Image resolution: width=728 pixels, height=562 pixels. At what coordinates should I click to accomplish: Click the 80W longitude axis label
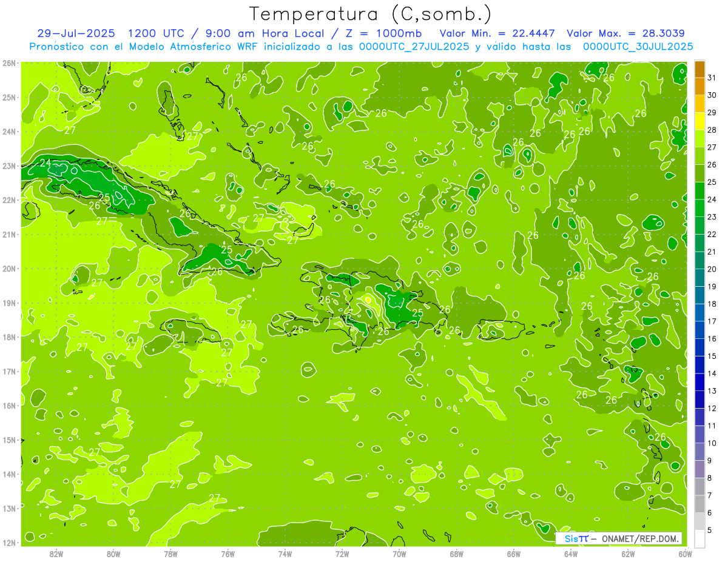click(113, 554)
